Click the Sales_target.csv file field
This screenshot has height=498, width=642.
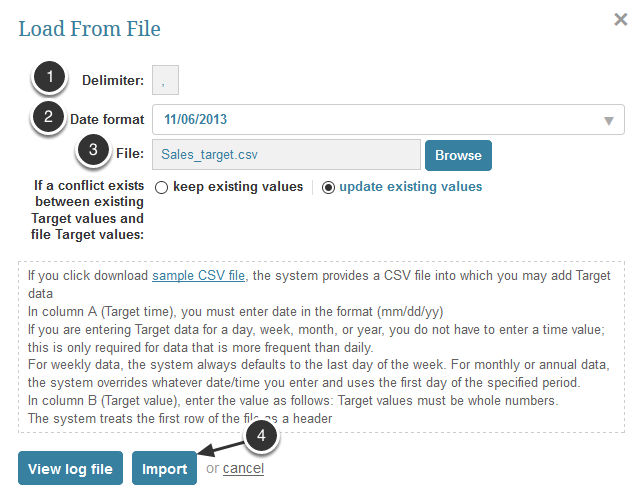(286, 155)
